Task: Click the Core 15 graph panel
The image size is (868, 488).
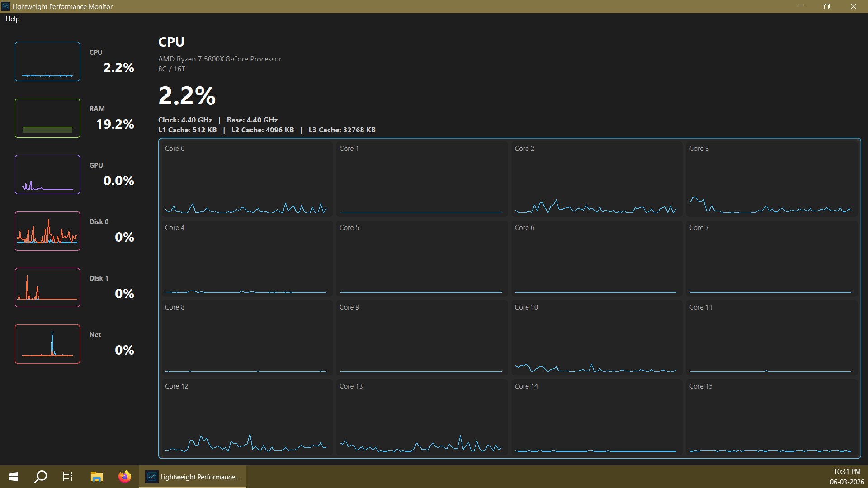Action: 771,417
